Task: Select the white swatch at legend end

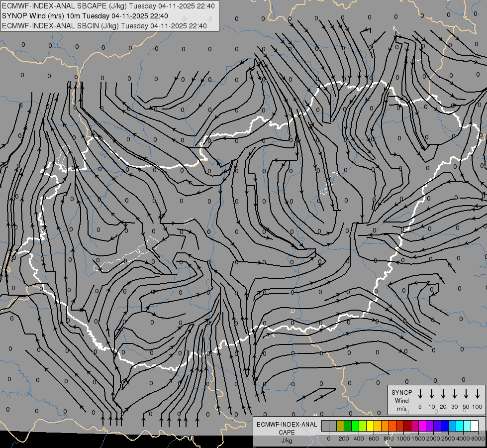Action: pyautogui.click(x=475, y=426)
